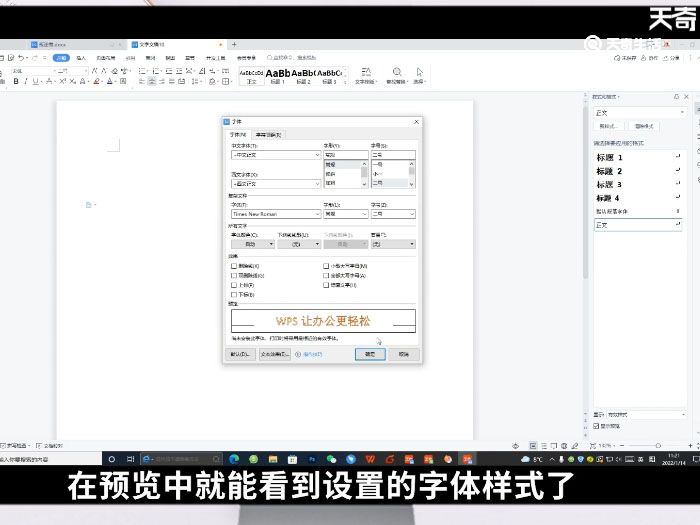Enable the Subscript (下标) checkbox

coord(234,295)
